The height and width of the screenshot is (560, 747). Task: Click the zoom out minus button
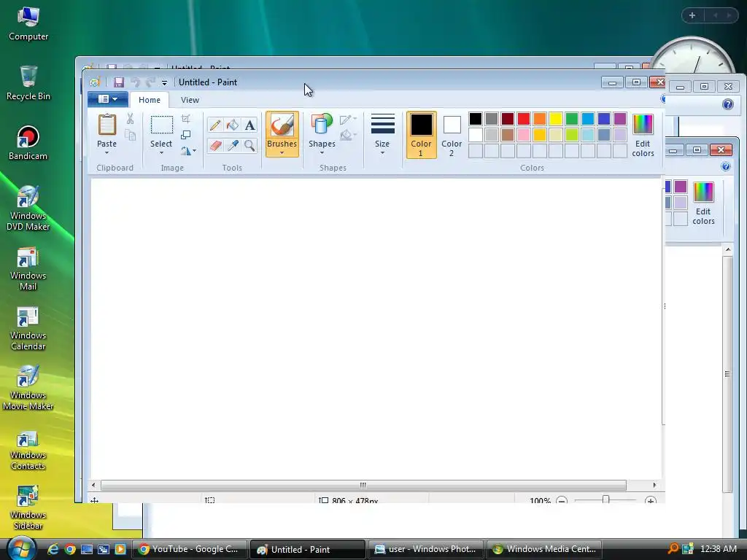pyautogui.click(x=562, y=500)
